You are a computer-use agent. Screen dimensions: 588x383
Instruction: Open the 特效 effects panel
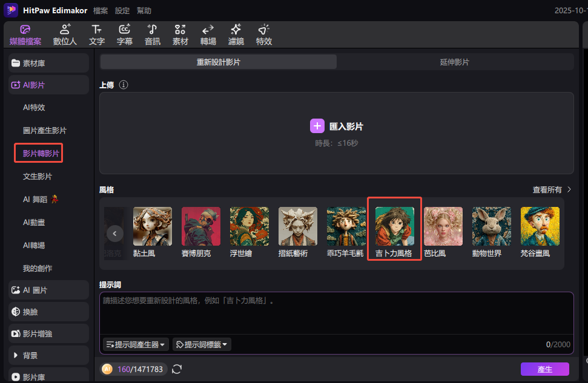coord(264,34)
